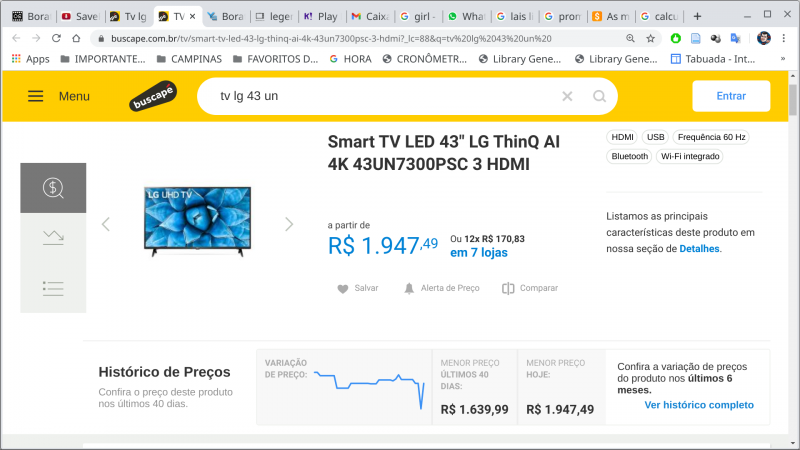
Task: Open the details list sidebar icon
Action: pyautogui.click(x=53, y=288)
